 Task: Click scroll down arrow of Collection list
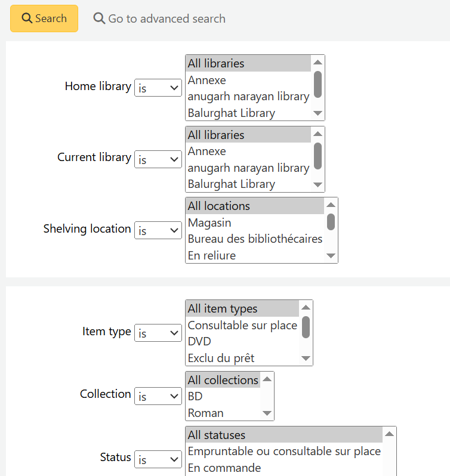pos(267,413)
